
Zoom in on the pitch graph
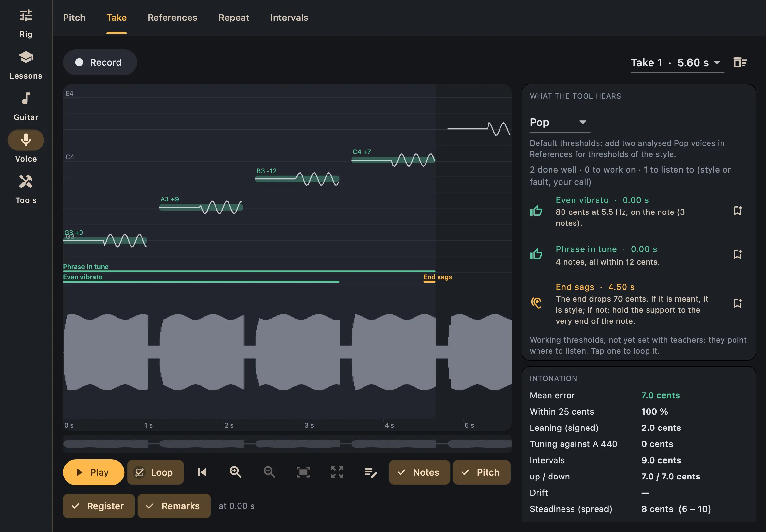[235, 472]
